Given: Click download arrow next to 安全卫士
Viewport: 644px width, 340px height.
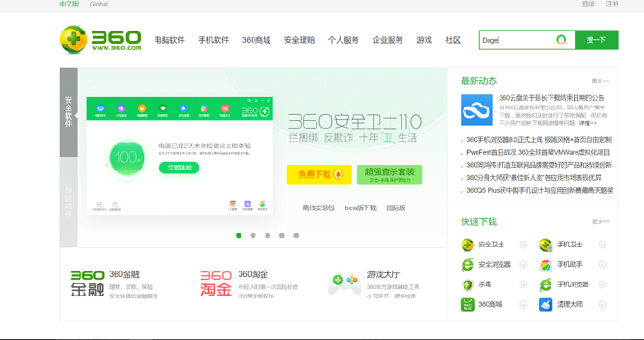Looking at the screenshot, I should coord(524,245).
